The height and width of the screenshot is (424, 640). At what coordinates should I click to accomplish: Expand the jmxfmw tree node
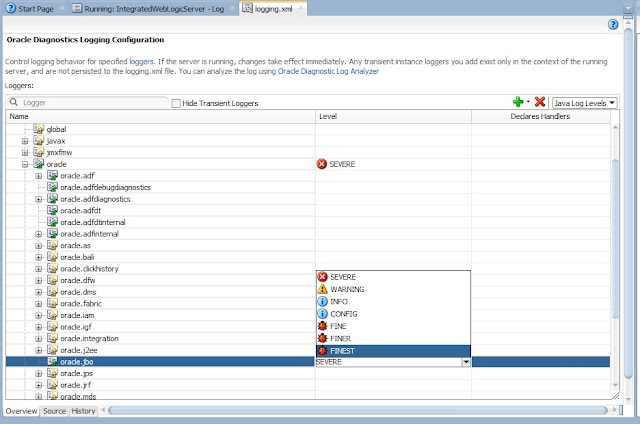pos(25,153)
